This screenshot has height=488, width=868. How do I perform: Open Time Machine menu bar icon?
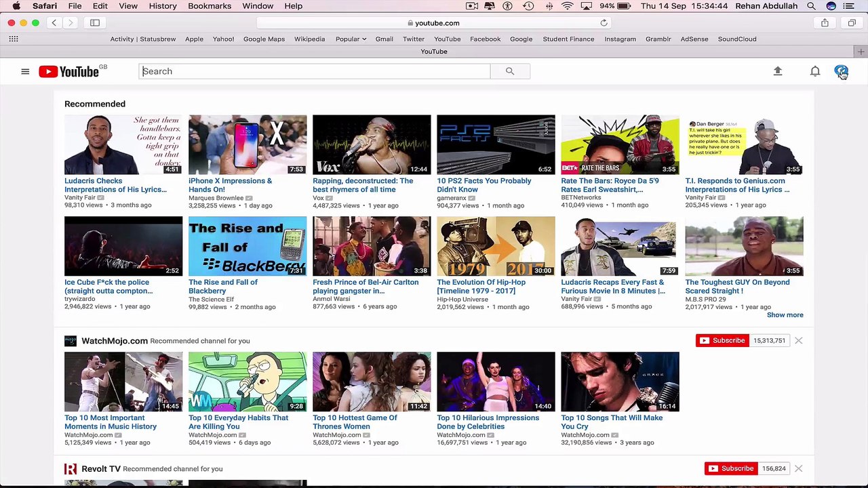point(529,6)
